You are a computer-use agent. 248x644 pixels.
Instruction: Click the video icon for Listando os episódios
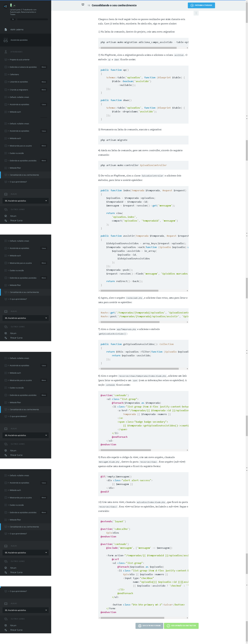(6, 82)
